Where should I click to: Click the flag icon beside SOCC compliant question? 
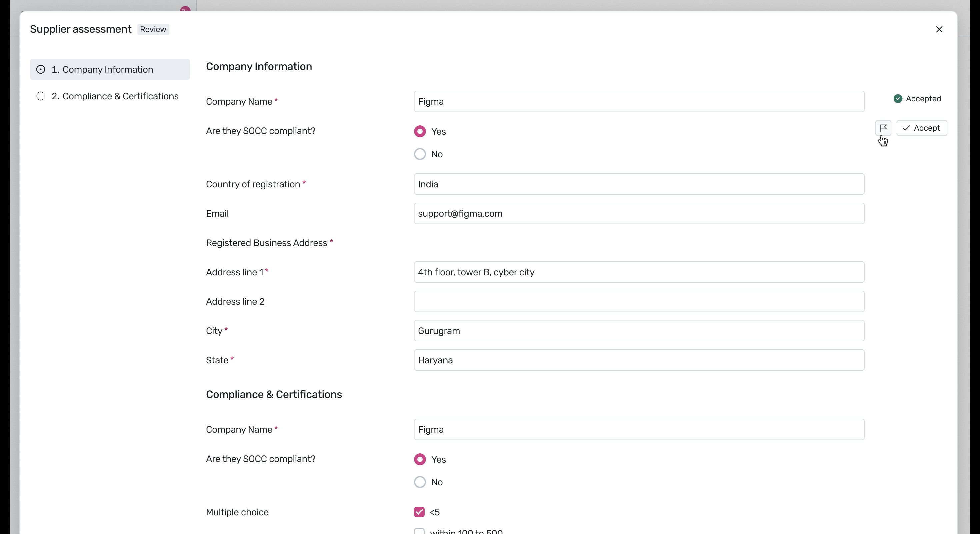click(x=883, y=128)
